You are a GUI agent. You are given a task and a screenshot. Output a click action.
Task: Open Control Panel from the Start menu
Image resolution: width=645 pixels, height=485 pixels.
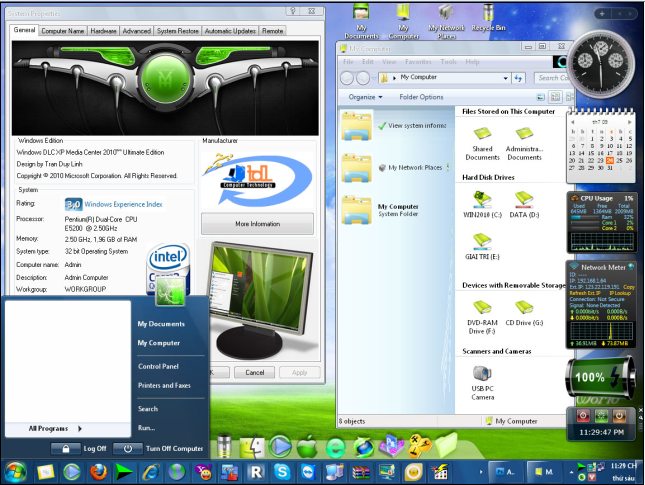point(158,366)
